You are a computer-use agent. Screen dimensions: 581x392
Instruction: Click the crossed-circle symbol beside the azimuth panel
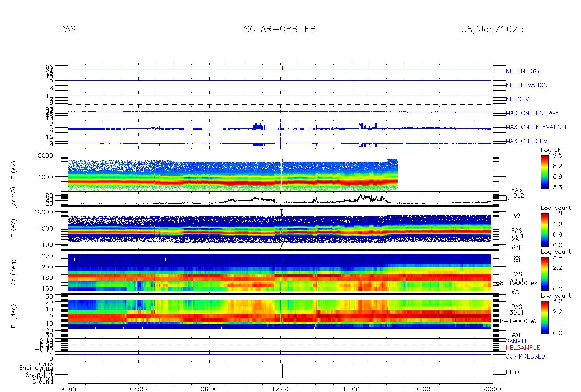click(x=517, y=259)
